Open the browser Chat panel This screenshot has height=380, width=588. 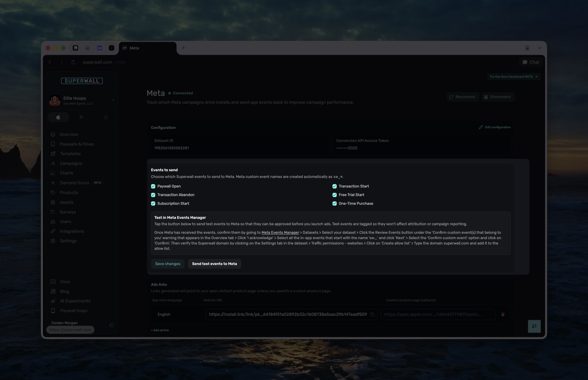tap(531, 62)
